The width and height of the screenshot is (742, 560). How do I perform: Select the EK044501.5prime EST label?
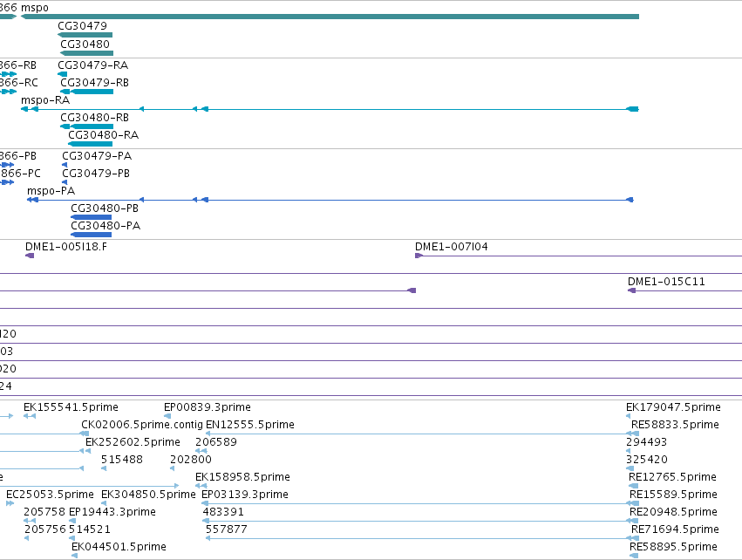(x=119, y=547)
